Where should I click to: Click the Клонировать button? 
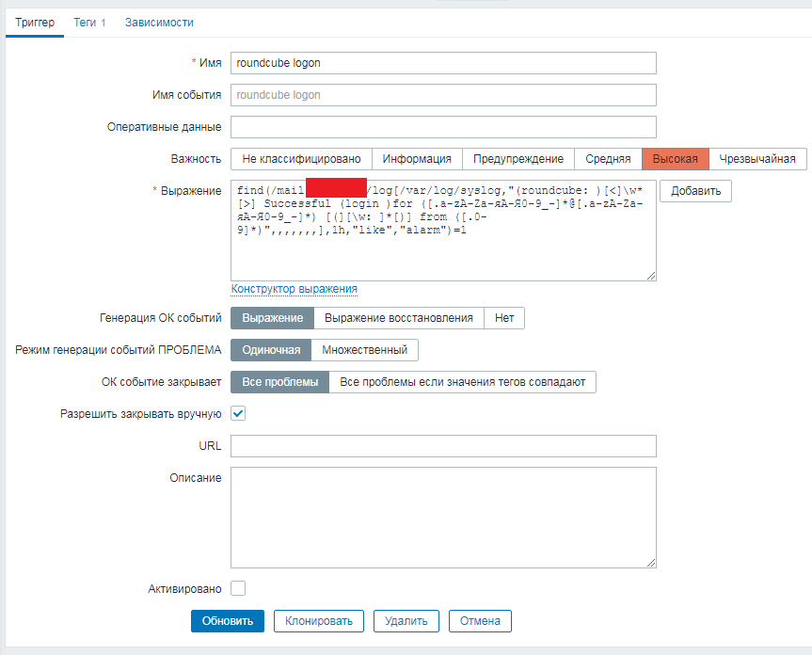[318, 621]
